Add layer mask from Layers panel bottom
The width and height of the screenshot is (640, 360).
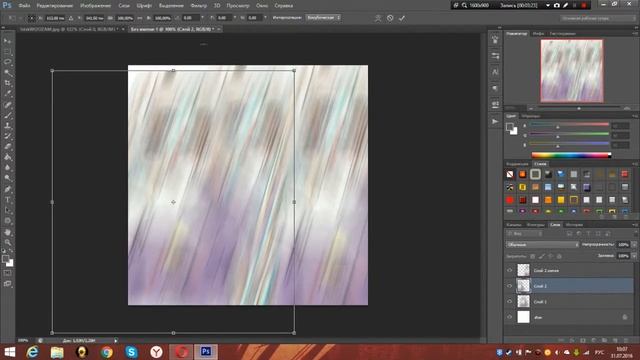[583, 340]
